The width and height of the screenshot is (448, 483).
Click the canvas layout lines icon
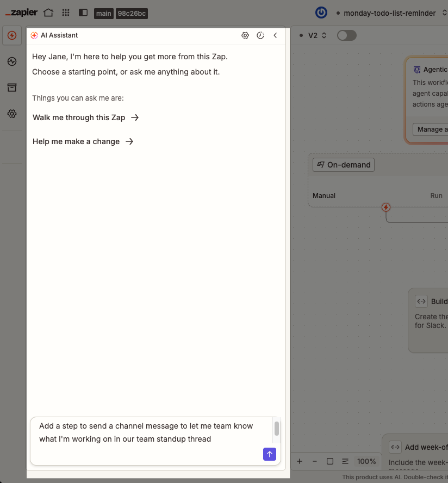pos(345,461)
